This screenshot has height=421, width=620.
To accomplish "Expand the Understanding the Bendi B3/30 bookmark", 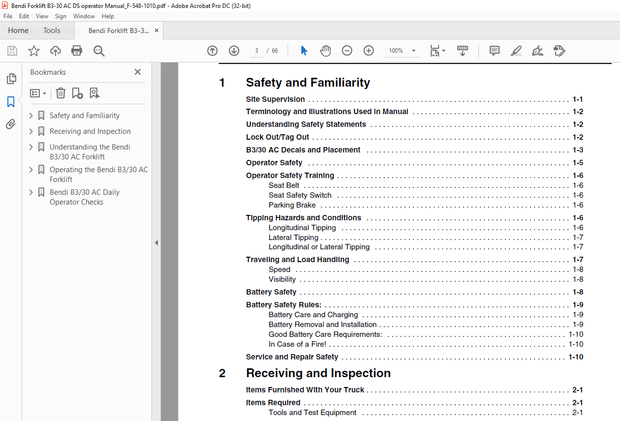I will 31,147.
